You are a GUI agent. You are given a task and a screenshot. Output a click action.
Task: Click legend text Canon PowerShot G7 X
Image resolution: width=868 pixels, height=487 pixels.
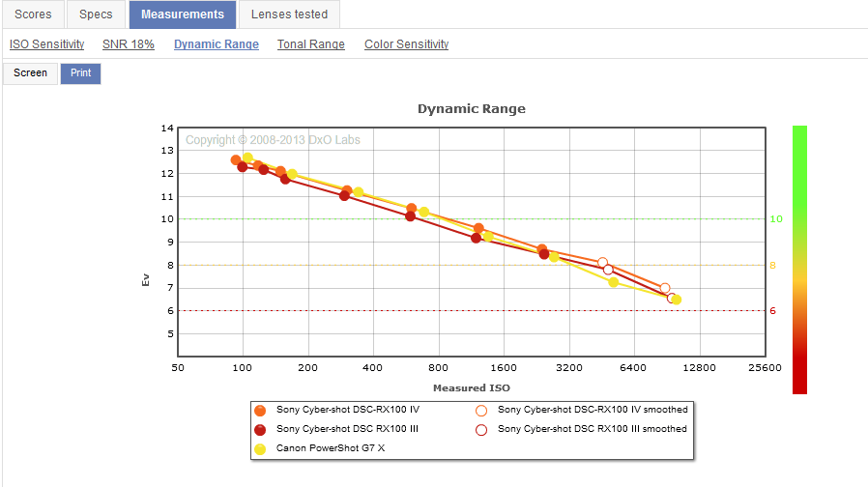point(331,448)
